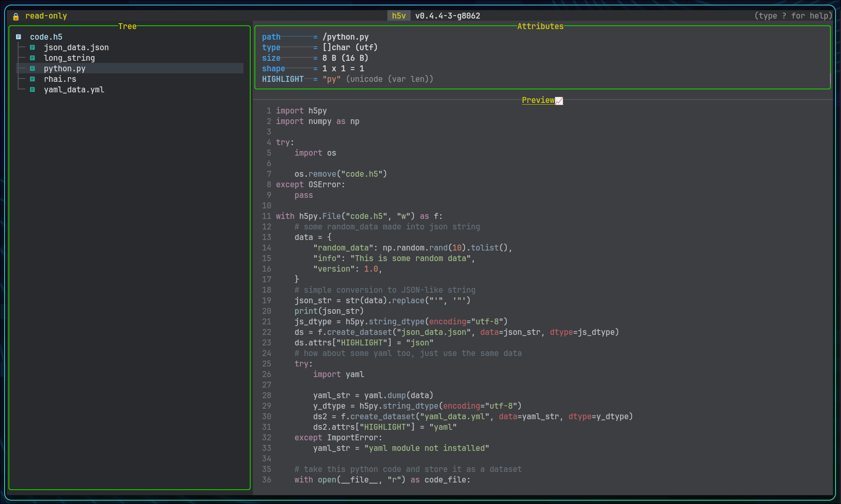Click the python.py dataset icon
This screenshot has height=504, width=841.
tap(32, 68)
